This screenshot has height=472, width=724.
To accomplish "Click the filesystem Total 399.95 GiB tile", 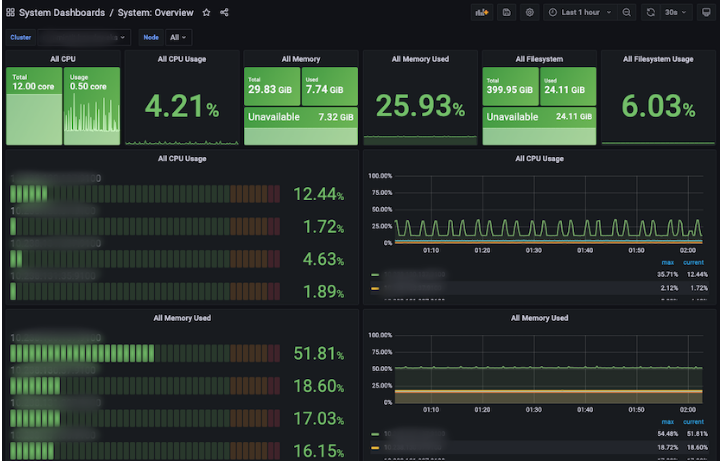I will (511, 86).
